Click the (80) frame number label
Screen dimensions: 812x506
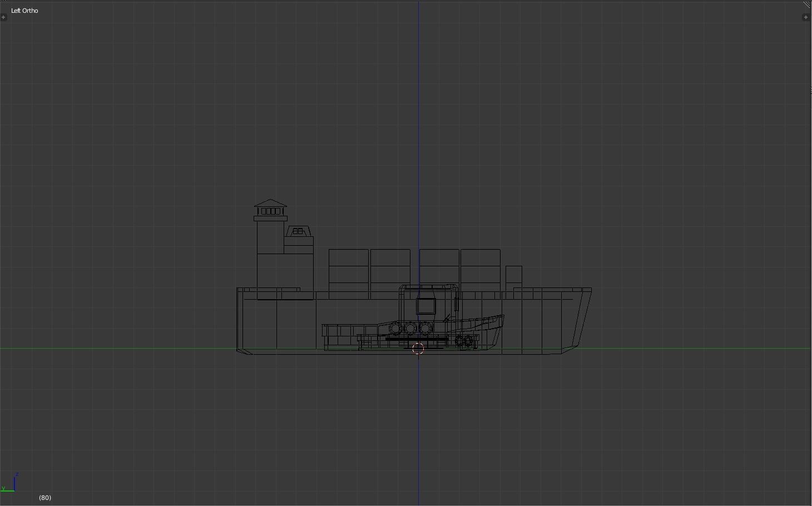pos(45,498)
